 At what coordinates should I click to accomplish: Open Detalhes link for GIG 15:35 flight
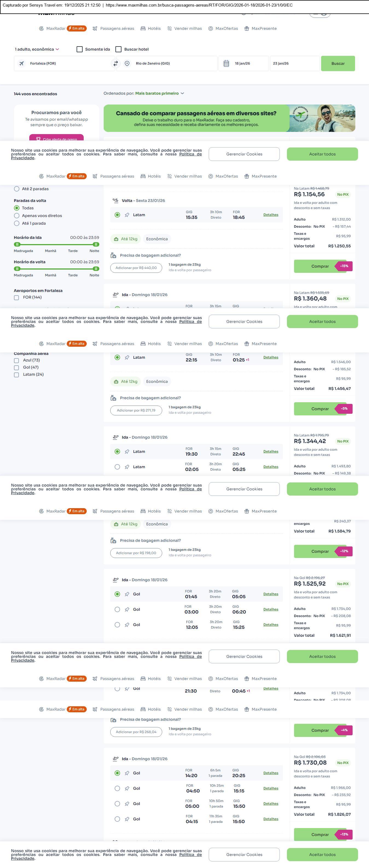point(271,215)
